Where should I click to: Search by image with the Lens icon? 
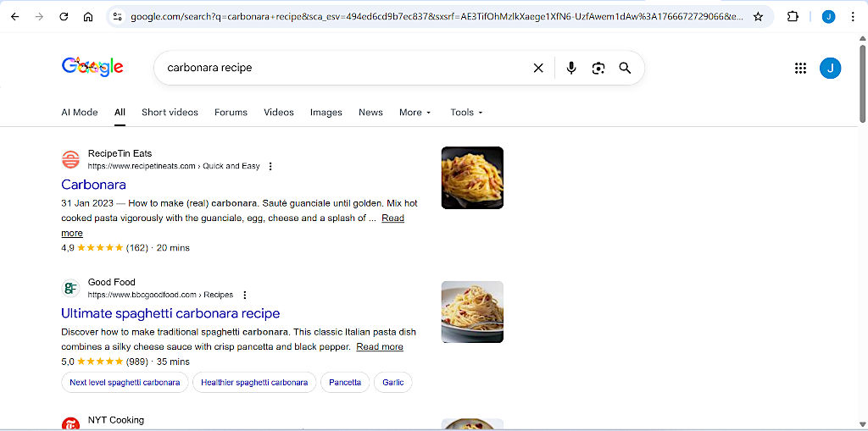click(x=598, y=68)
